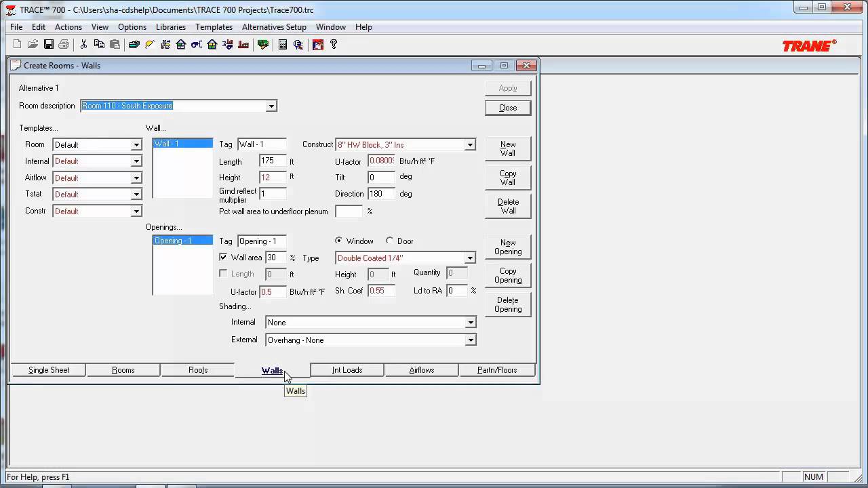Screen dimensions: 868x488
Task: Print using the toolbar printer icon
Action: point(64,44)
